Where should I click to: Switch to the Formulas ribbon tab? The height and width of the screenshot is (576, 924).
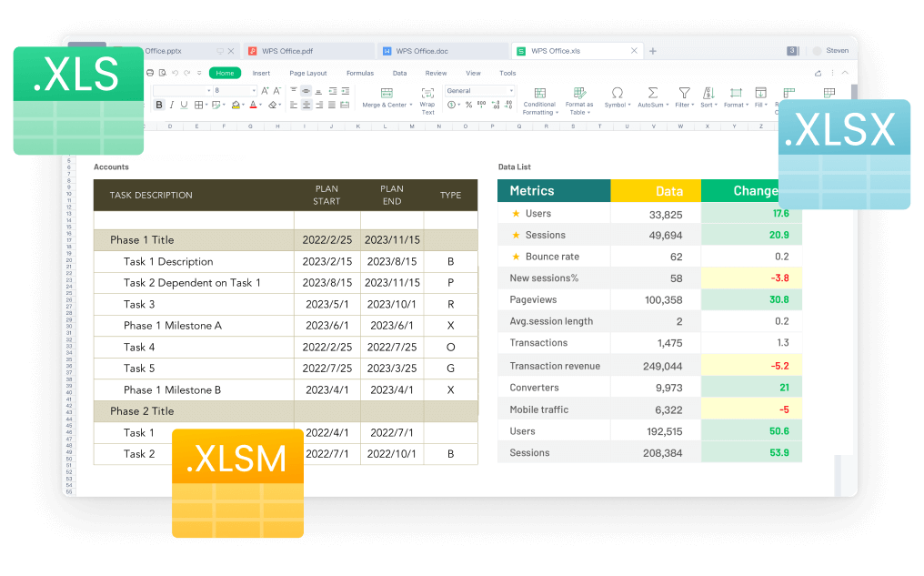click(x=360, y=73)
